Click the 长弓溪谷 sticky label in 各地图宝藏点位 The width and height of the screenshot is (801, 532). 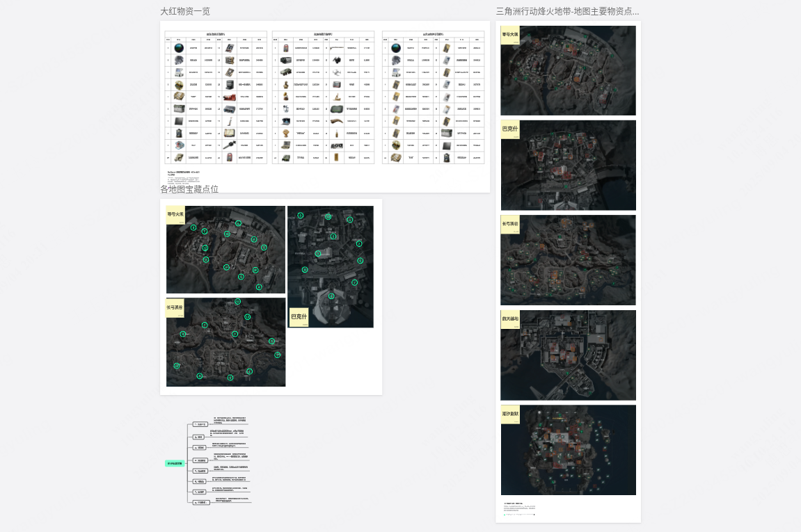(x=175, y=308)
